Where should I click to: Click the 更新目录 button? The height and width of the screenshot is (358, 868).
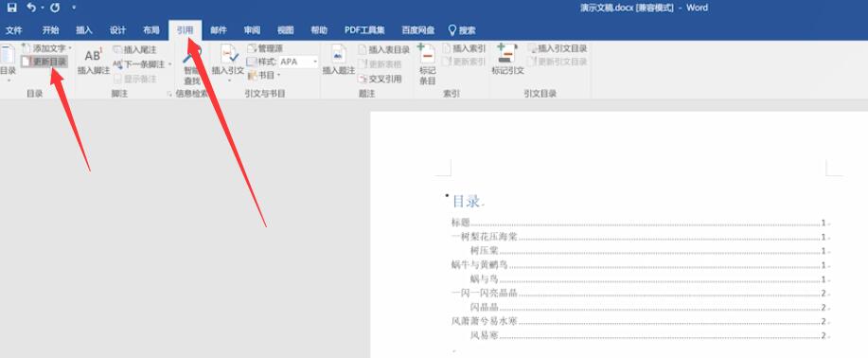coord(44,62)
